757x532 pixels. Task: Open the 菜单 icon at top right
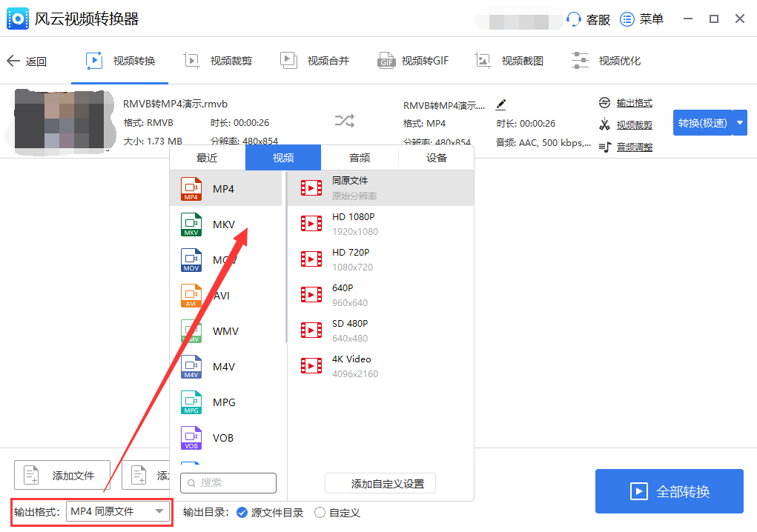click(x=627, y=19)
